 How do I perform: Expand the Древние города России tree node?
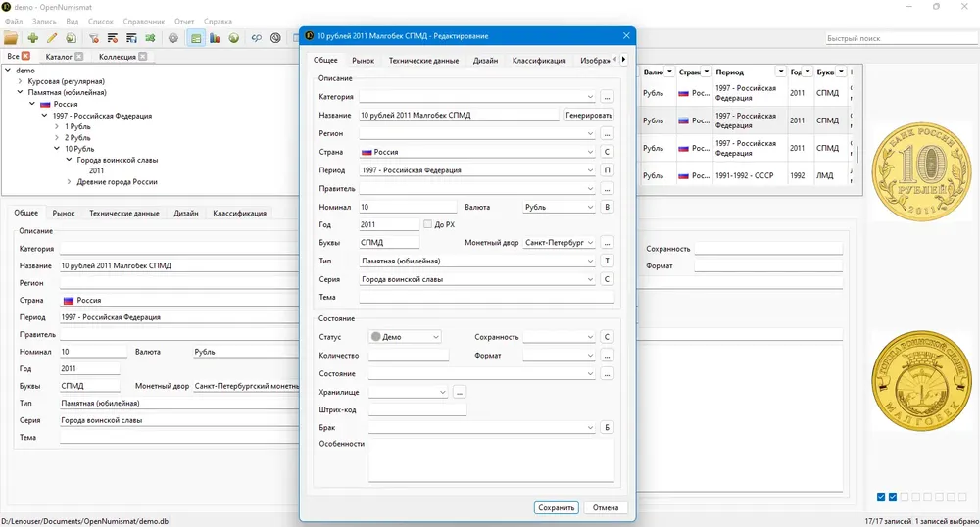coord(69,181)
